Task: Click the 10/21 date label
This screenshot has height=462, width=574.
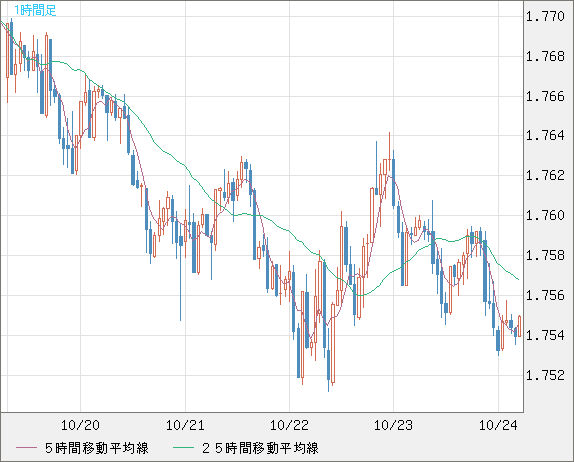Action: tap(185, 425)
